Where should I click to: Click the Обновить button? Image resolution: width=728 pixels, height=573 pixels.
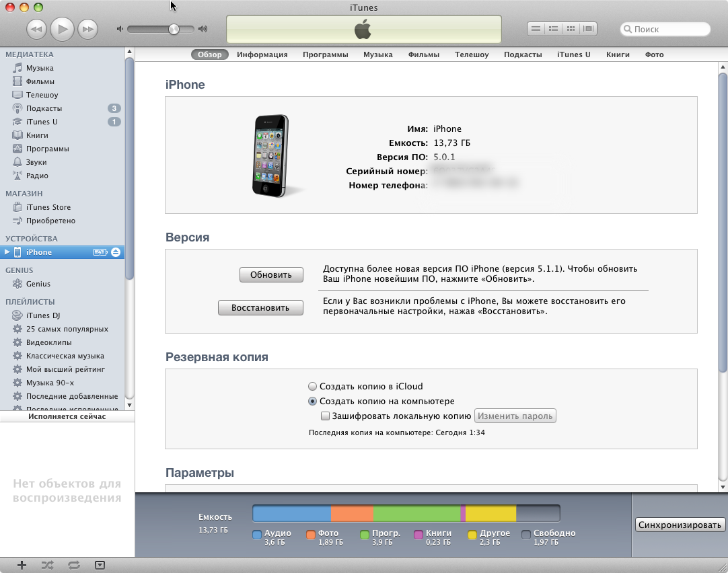(x=271, y=274)
